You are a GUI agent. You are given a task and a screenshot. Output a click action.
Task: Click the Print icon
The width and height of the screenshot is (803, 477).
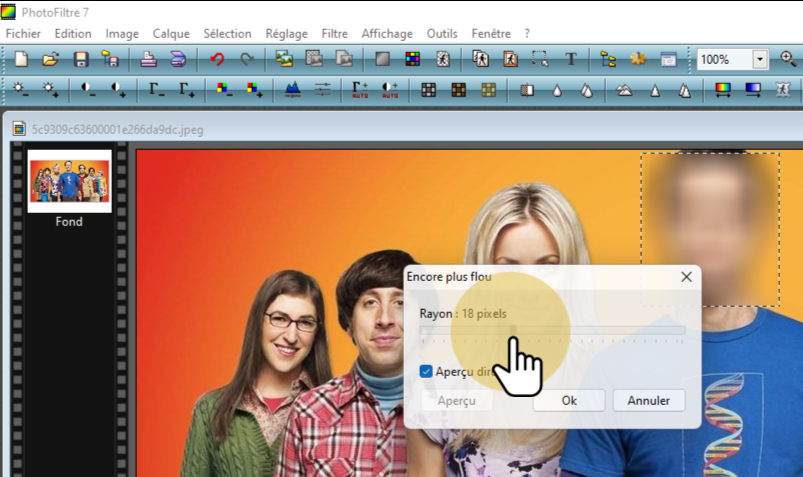pyautogui.click(x=149, y=59)
